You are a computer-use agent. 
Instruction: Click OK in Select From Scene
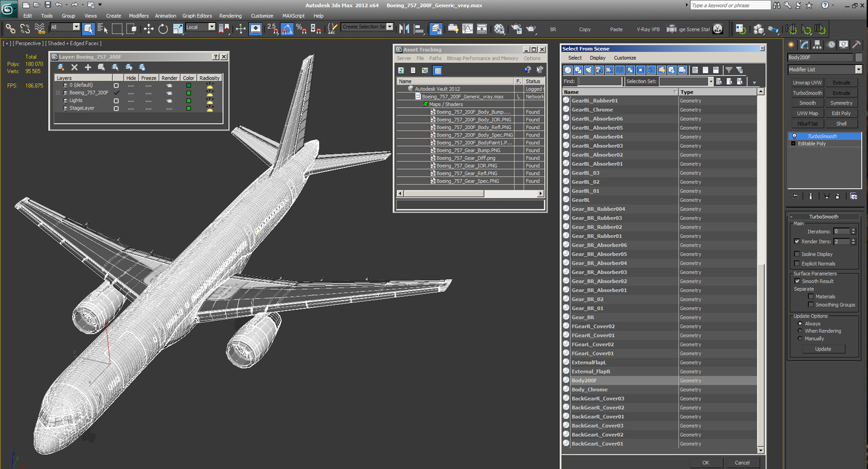(706, 463)
